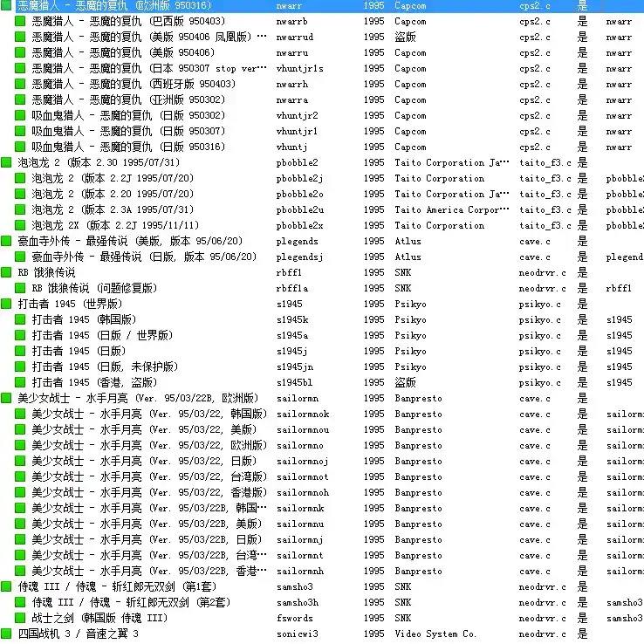Image resolution: width=644 pixels, height=644 pixels.
Task: Click green parent icon for samsho3
Action: coord(6,586)
